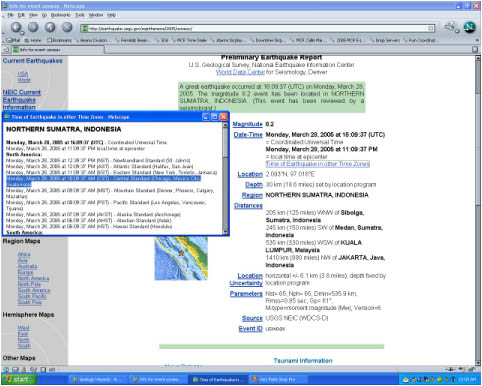Open the address bar history dropdown
Viewport: 482px width, 386px height.
coord(431,28)
